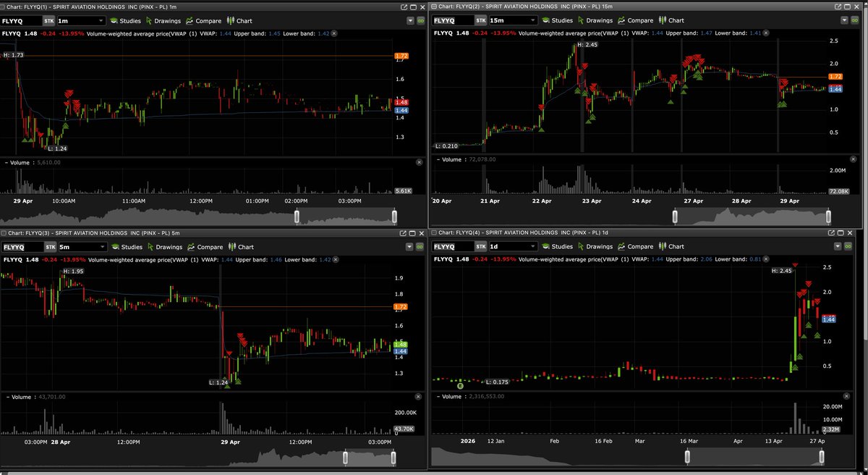
Task: Open Chart settings in the 1m chart
Action: [x=240, y=21]
